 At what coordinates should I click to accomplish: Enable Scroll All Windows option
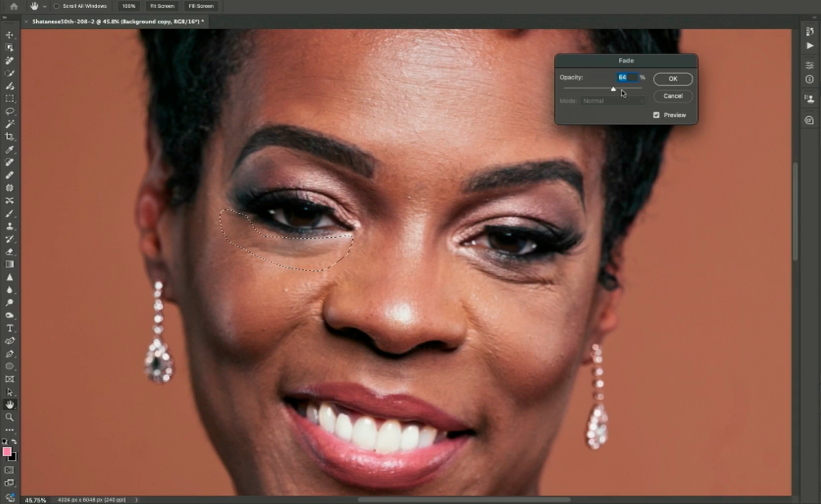(56, 6)
